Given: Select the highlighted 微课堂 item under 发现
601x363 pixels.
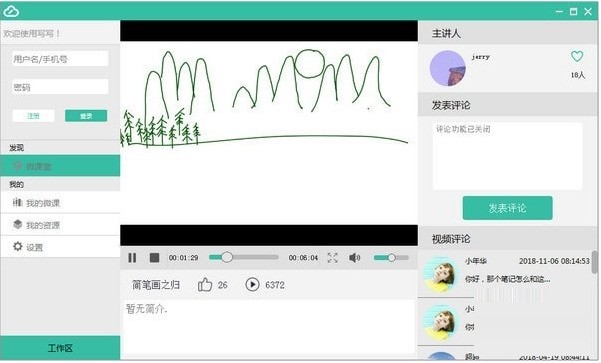Looking at the screenshot, I should (x=60, y=166).
